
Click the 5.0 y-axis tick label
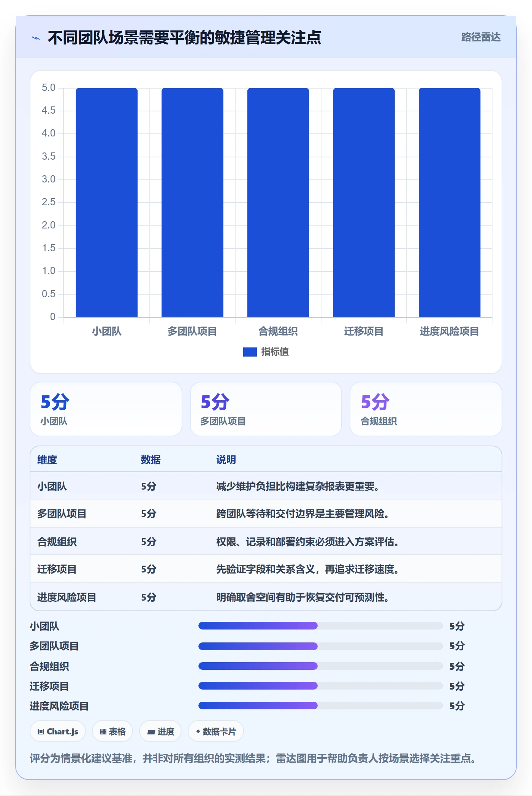(x=49, y=88)
